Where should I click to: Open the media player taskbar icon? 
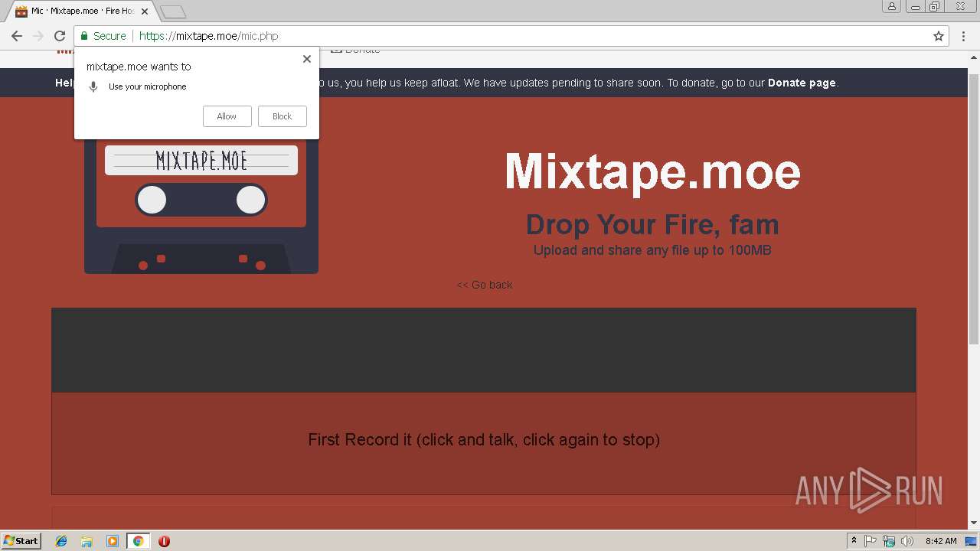(x=113, y=541)
